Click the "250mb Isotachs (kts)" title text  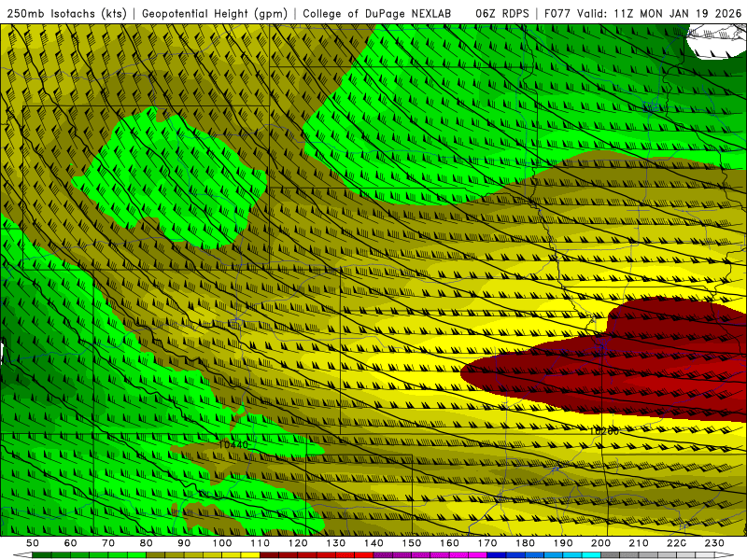(66, 14)
